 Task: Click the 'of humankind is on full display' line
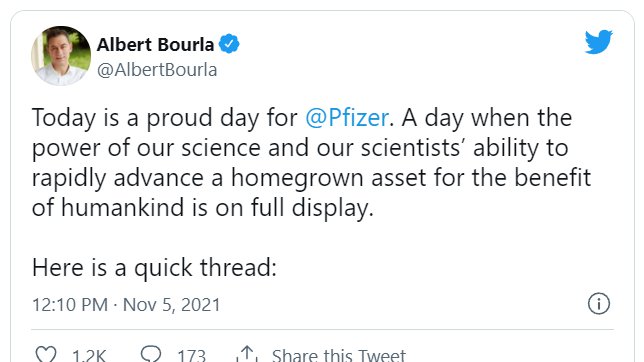click(x=203, y=208)
